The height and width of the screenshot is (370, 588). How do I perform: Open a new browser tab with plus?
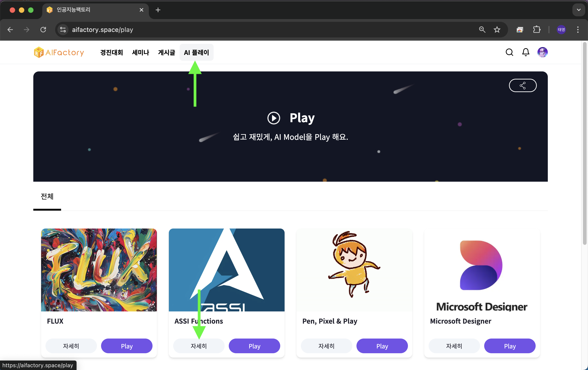(158, 10)
